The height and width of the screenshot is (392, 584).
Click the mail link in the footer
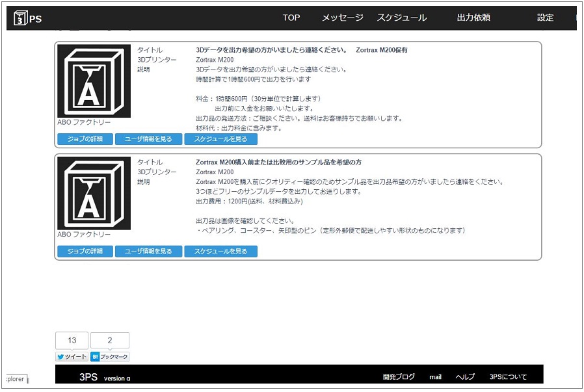(x=435, y=377)
